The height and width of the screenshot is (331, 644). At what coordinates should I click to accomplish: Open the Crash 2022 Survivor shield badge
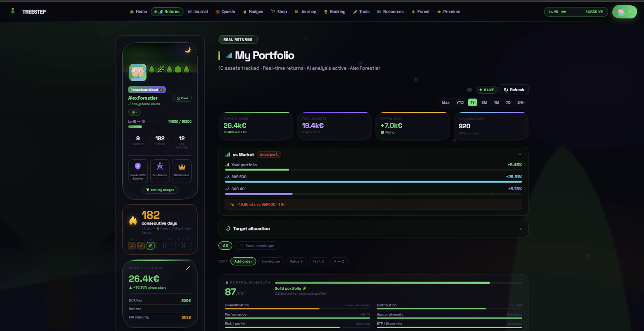tap(138, 171)
